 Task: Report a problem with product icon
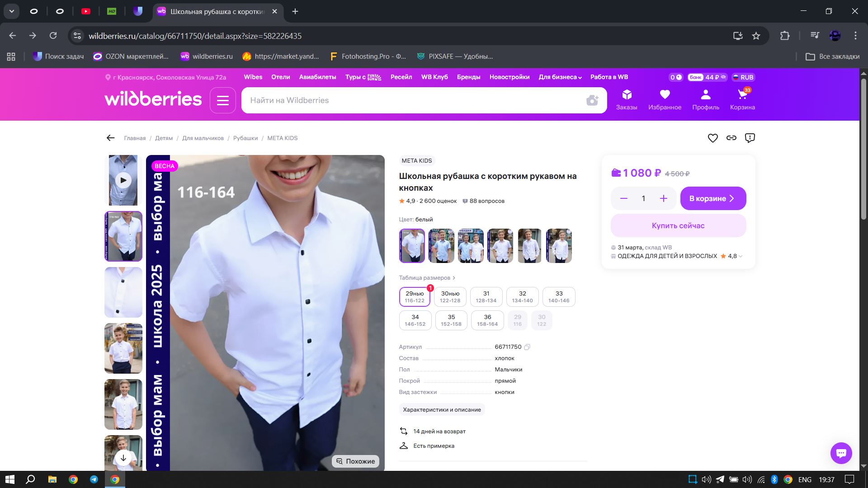(x=750, y=138)
